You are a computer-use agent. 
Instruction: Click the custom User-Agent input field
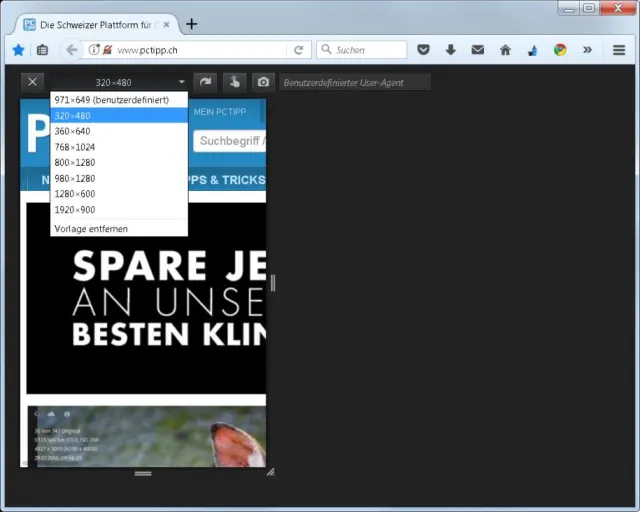click(x=355, y=82)
